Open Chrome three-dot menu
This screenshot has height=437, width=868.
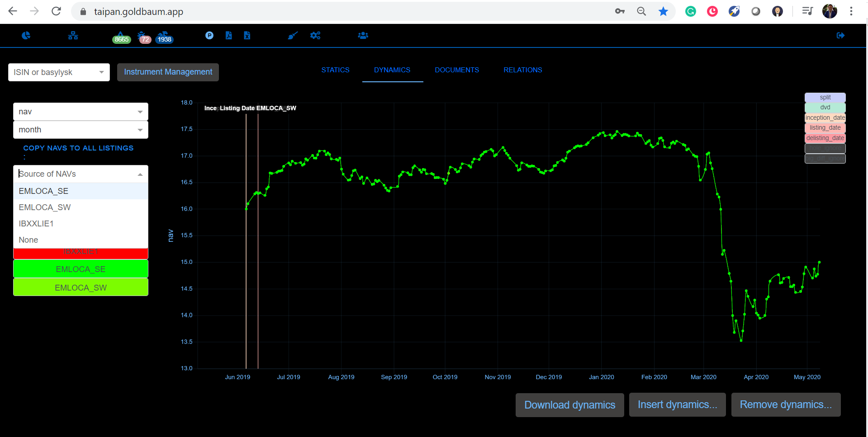coord(851,11)
